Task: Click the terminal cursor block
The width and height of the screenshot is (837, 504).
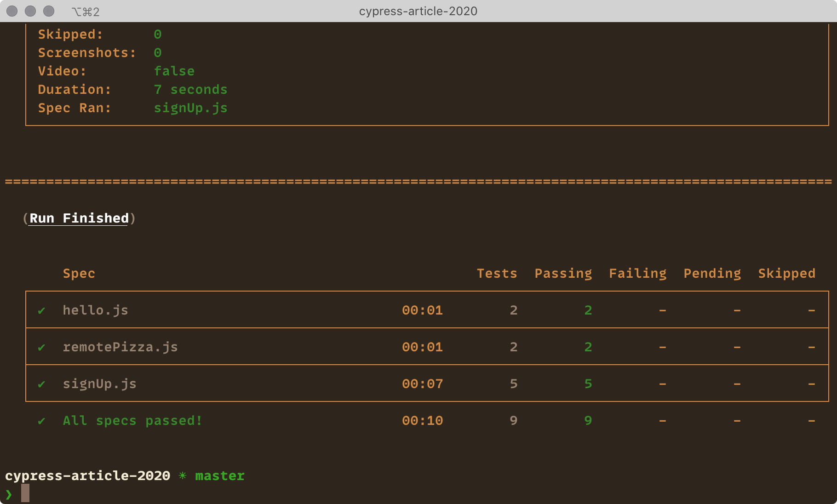Action: tap(26, 493)
